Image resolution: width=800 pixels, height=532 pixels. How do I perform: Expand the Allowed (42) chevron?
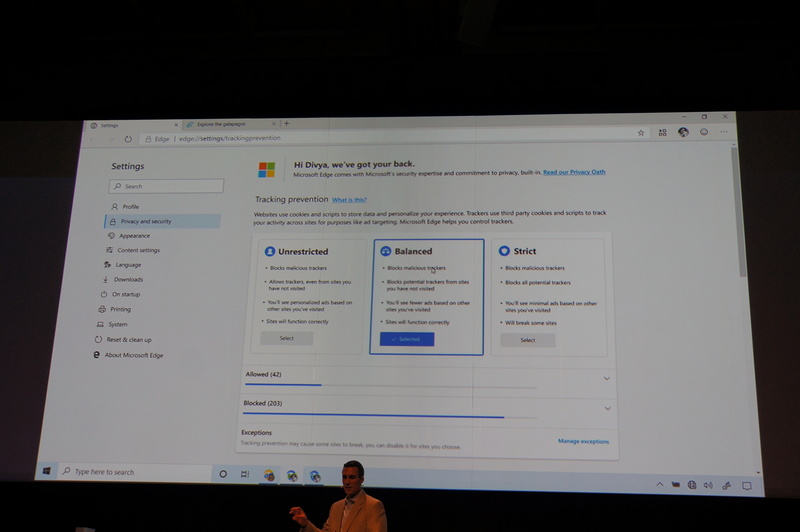(607, 378)
